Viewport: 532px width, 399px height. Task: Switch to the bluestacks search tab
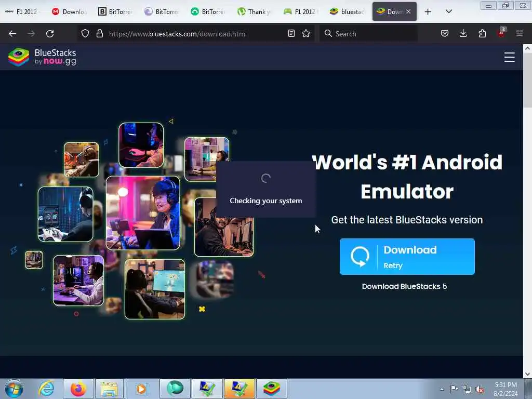click(x=348, y=12)
